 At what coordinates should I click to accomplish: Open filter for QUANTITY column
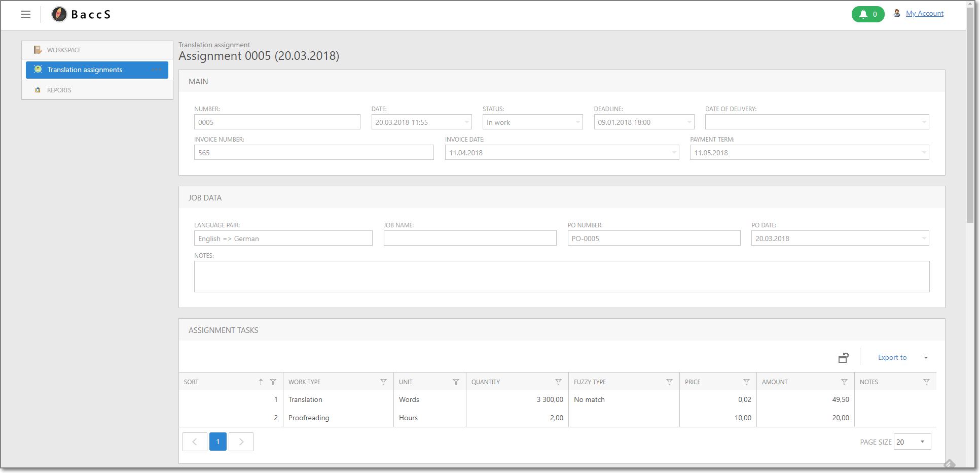[x=558, y=382]
